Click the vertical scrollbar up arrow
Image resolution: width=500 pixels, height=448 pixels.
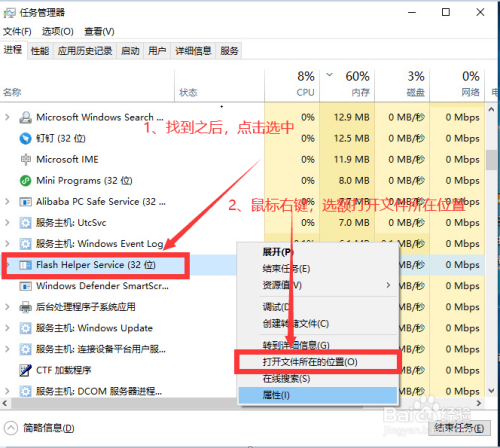point(491,110)
